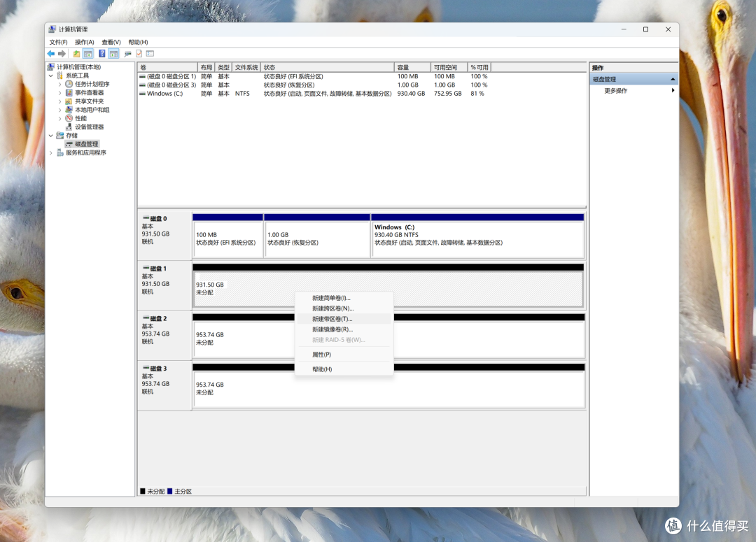The width and height of the screenshot is (756, 542).
Task: Click the Properties list toolbar icon
Action: 150,53
